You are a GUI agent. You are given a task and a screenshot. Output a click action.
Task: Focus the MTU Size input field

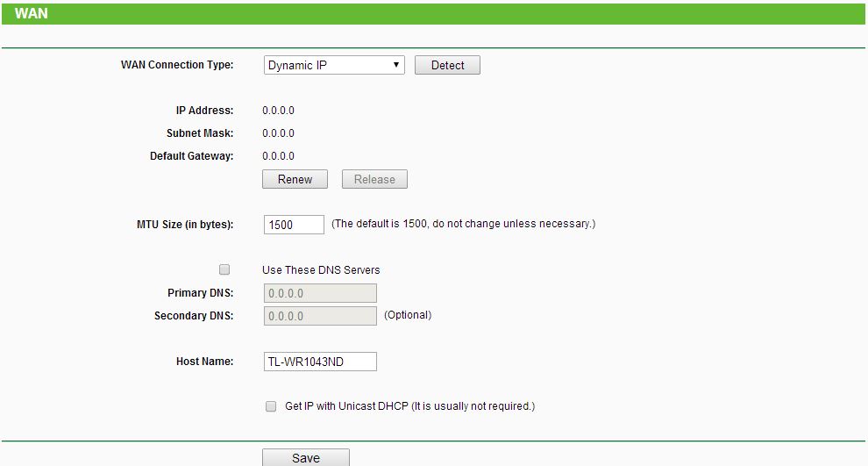pos(294,225)
